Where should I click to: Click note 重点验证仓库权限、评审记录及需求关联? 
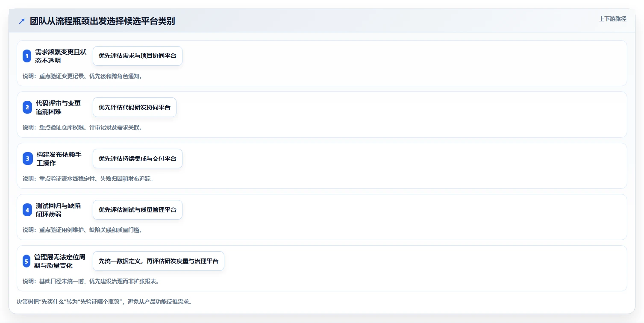pos(82,127)
